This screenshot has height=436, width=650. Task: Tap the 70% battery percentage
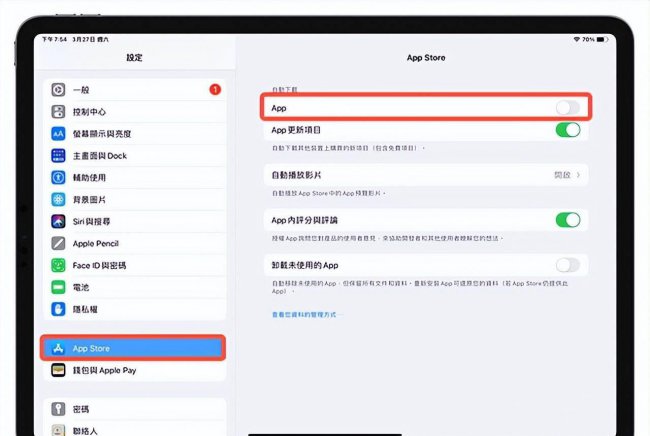[588, 39]
